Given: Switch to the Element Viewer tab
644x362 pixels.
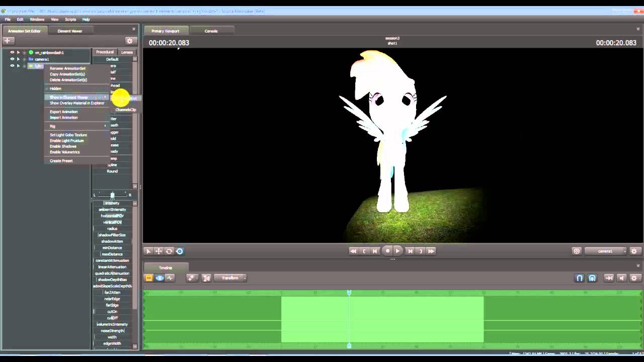Looking at the screenshot, I should pyautogui.click(x=70, y=31).
